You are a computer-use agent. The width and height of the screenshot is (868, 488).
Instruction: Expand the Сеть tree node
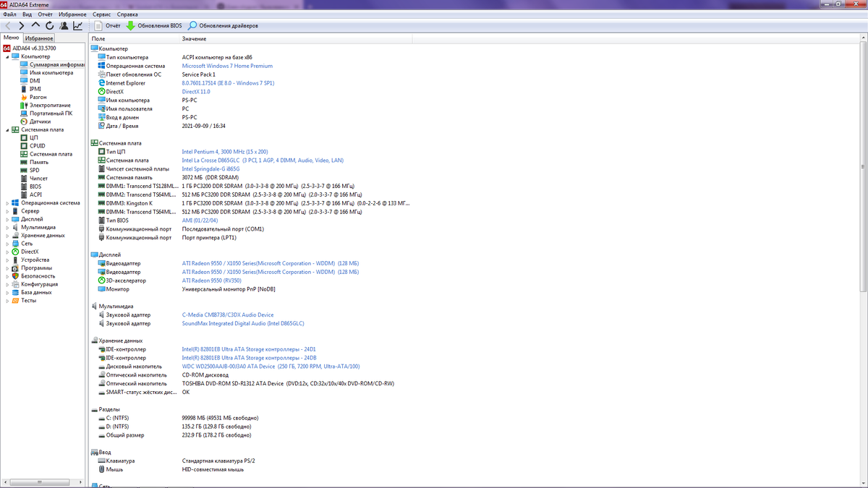(x=7, y=243)
